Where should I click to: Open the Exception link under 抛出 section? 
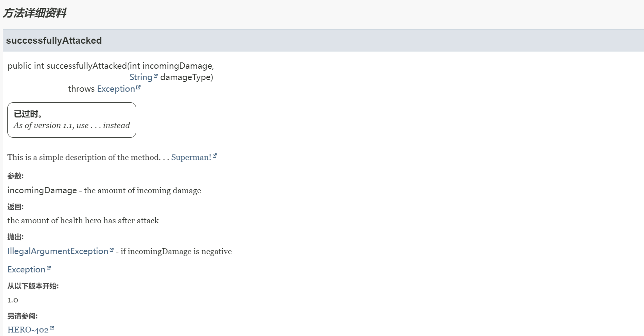pyautogui.click(x=26, y=270)
